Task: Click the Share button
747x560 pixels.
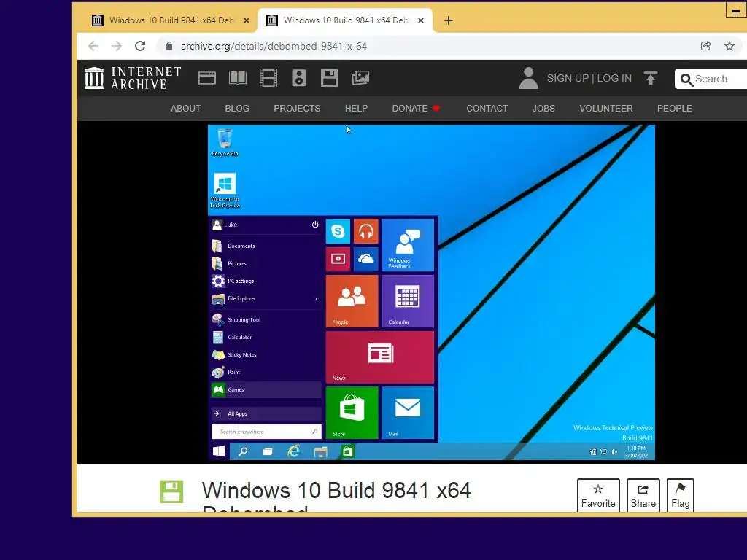Action: pos(643,495)
